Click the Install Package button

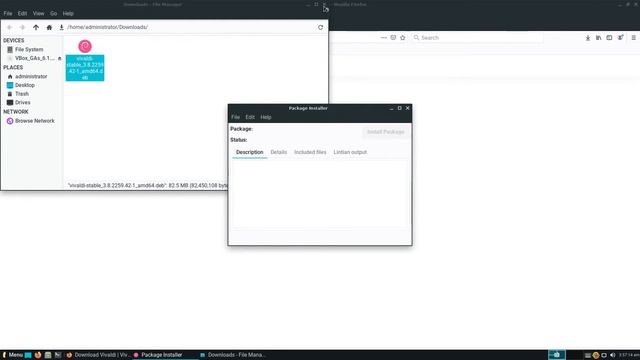point(385,132)
